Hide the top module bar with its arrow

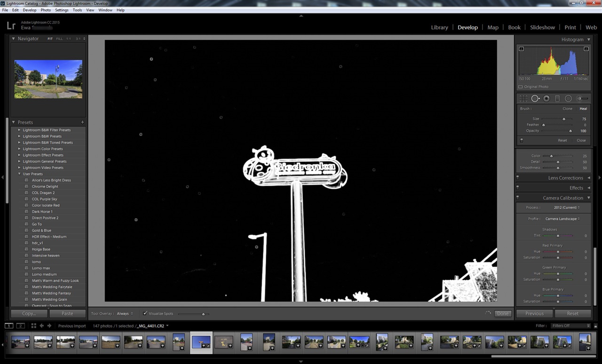click(x=301, y=16)
